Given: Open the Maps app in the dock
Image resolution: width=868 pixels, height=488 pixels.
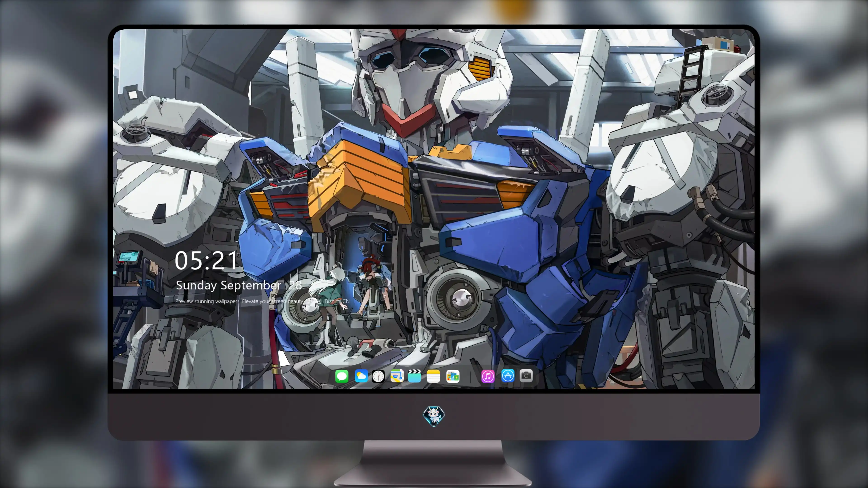Looking at the screenshot, I should click(397, 376).
